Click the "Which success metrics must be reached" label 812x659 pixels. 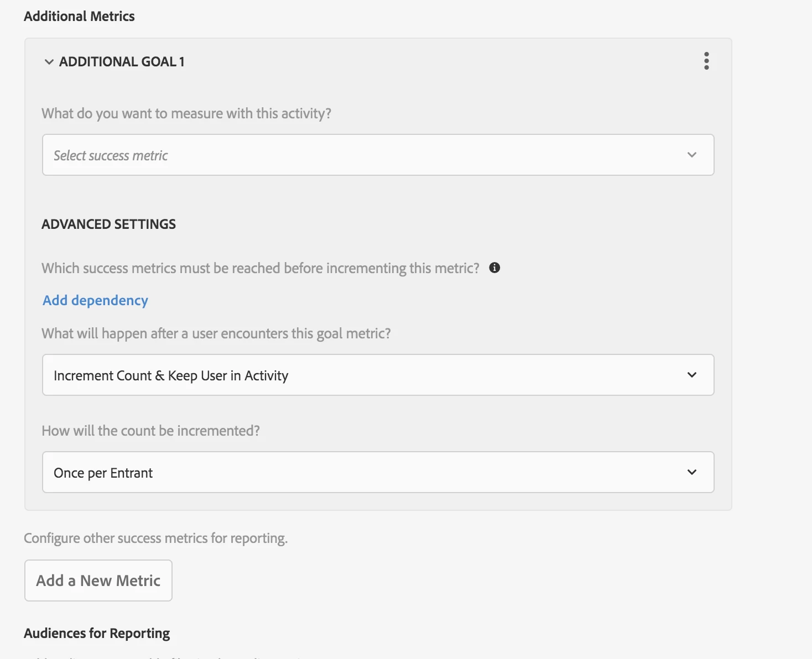(x=261, y=269)
